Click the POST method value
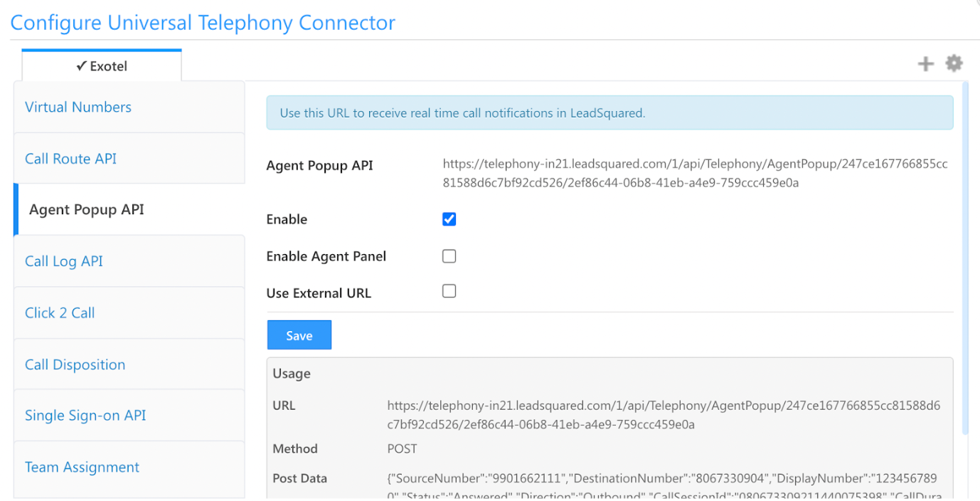Screen dimensions: 980x501 (402, 449)
